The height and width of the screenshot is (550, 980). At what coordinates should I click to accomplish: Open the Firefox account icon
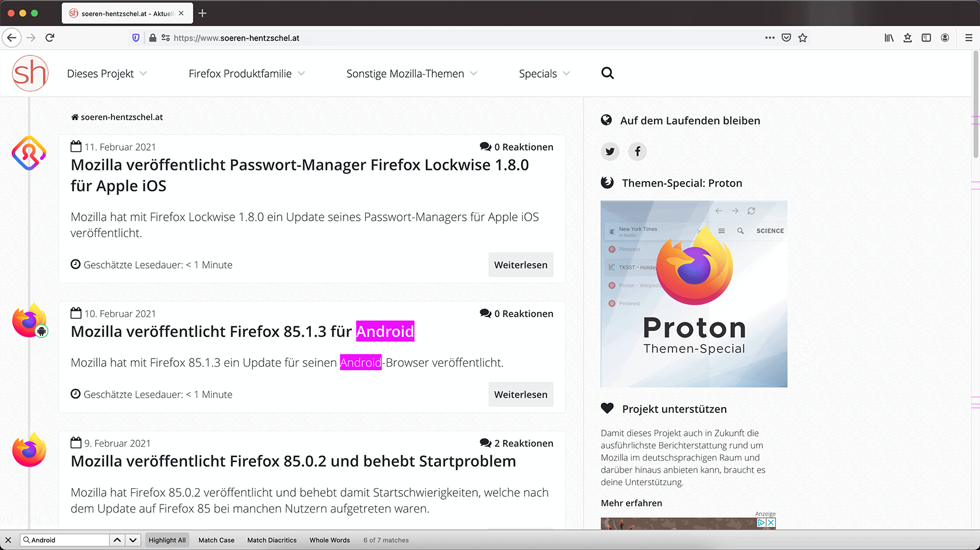[x=945, y=38]
